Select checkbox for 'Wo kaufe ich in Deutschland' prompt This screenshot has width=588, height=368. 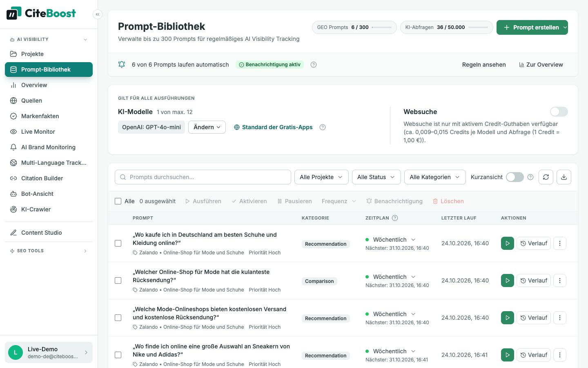(118, 243)
